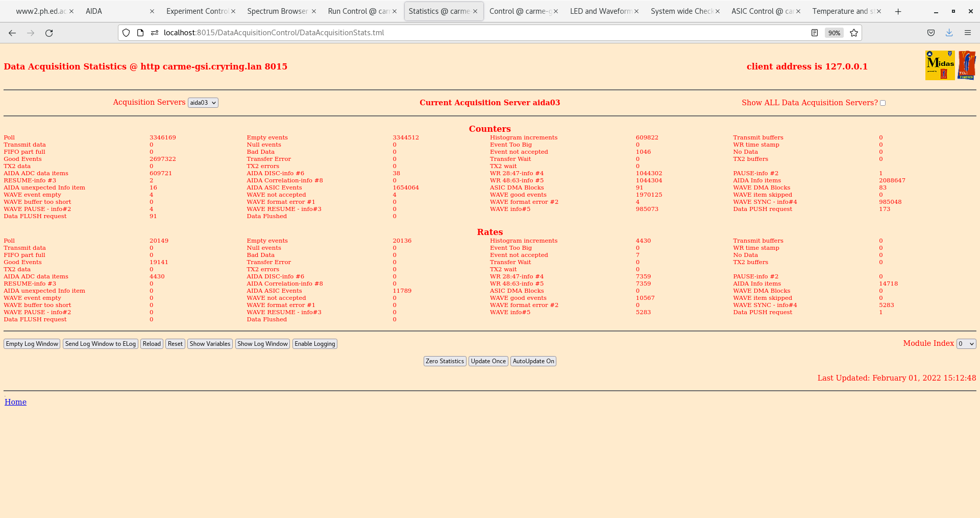The image size is (980, 518).
Task: Click Update Once button
Action: (488, 361)
